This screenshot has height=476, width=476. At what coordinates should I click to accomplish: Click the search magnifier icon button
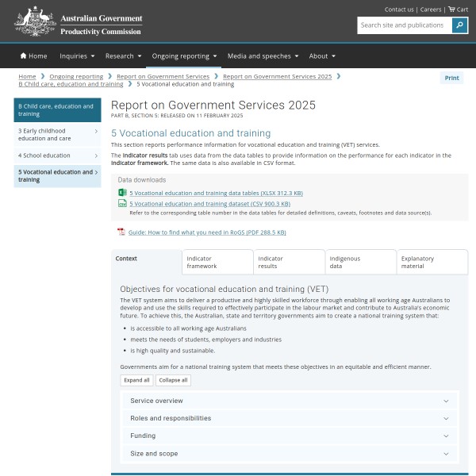(460, 25)
